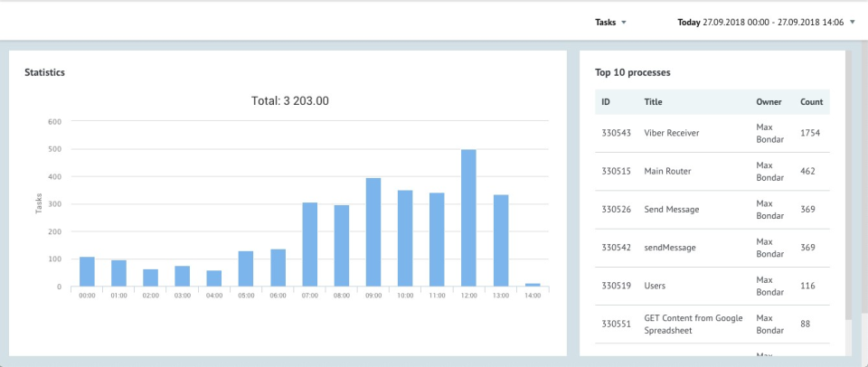Click the Owner column header
868x367 pixels.
pos(769,102)
